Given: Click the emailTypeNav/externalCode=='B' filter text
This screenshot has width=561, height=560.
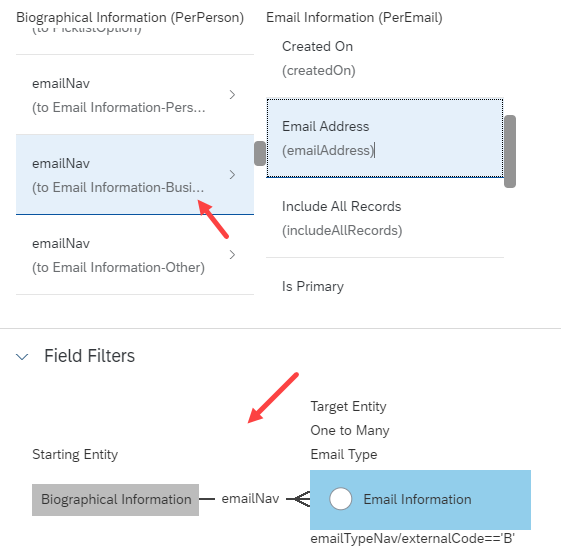Looking at the screenshot, I should (413, 539).
